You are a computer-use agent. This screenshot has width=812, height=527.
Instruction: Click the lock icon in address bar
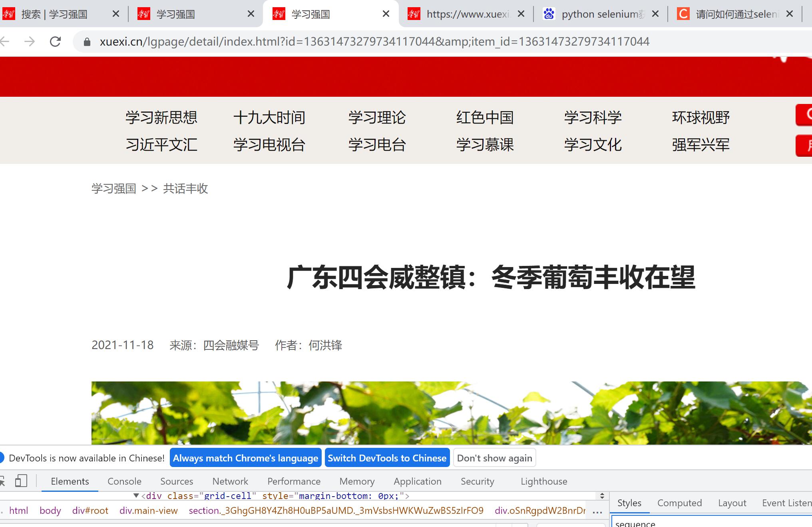[x=87, y=42]
